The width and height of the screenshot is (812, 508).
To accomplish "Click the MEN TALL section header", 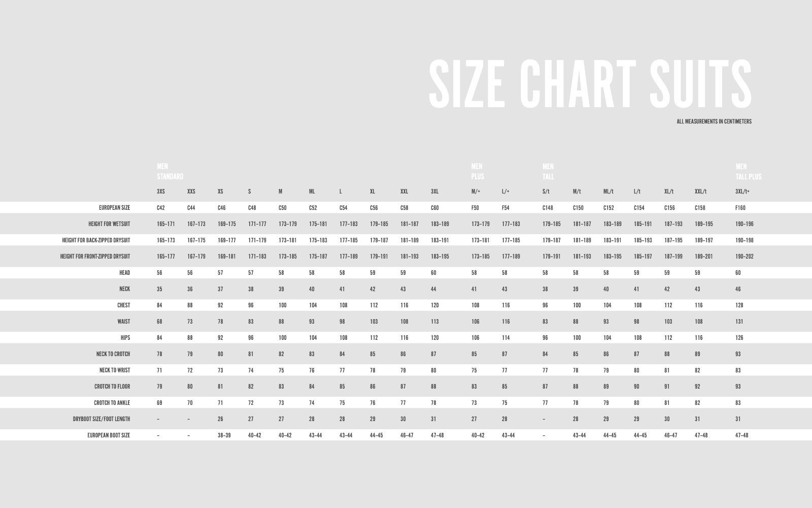I will [548, 172].
